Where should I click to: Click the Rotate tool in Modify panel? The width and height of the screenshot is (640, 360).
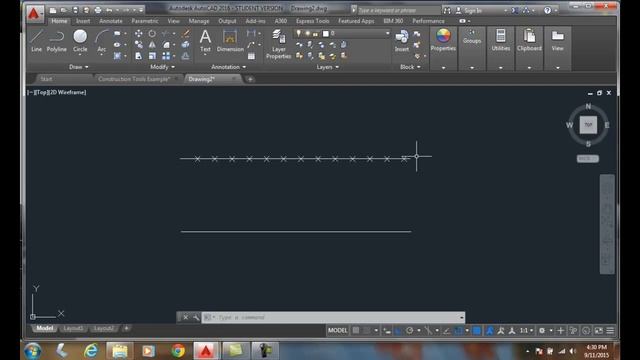pos(152,34)
